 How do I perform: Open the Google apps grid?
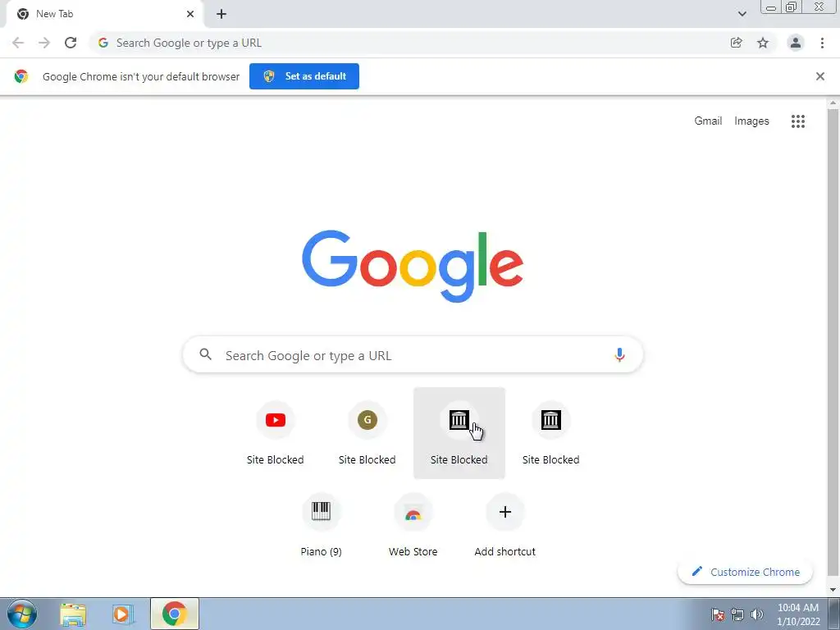click(x=798, y=121)
